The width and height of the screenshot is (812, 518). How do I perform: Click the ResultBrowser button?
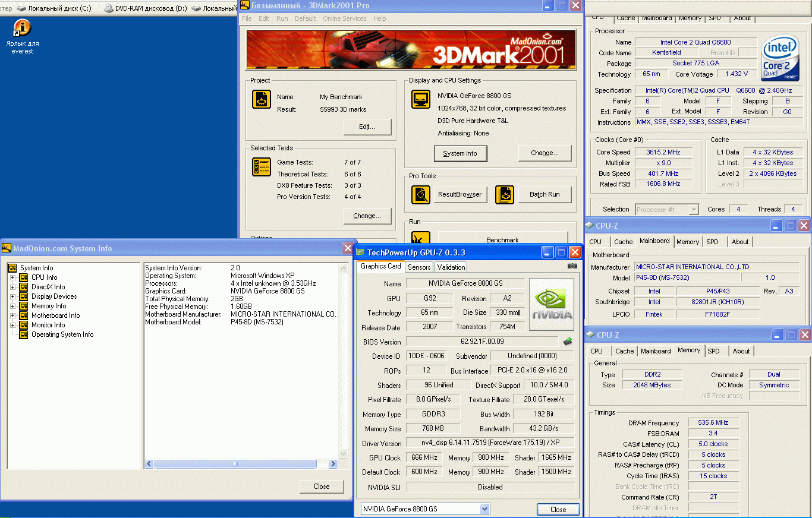(460, 194)
